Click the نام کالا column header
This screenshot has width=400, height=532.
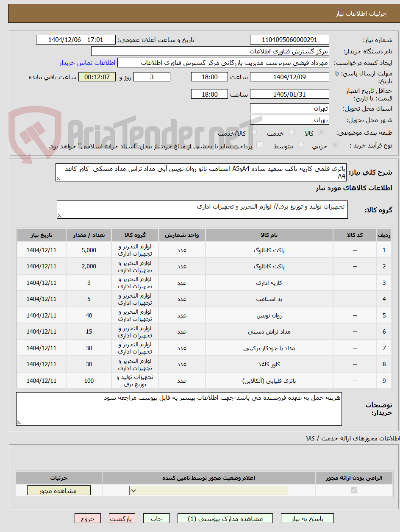tap(269, 235)
